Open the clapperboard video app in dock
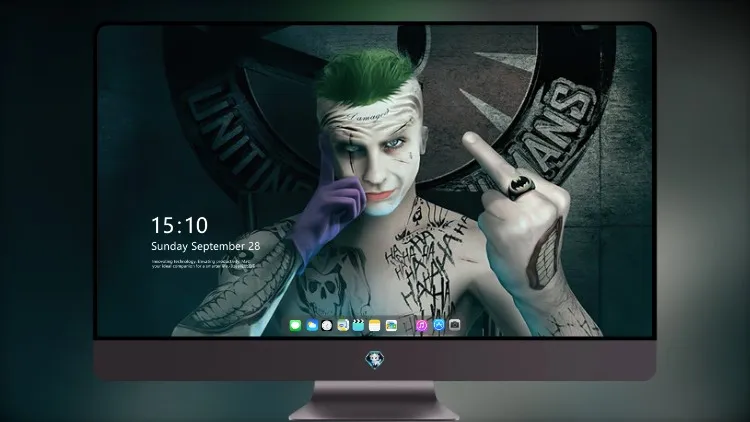The height and width of the screenshot is (422, 750). (358, 326)
